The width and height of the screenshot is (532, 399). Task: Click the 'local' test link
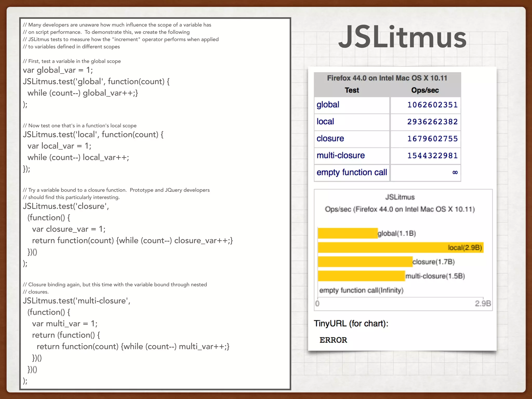point(325,122)
